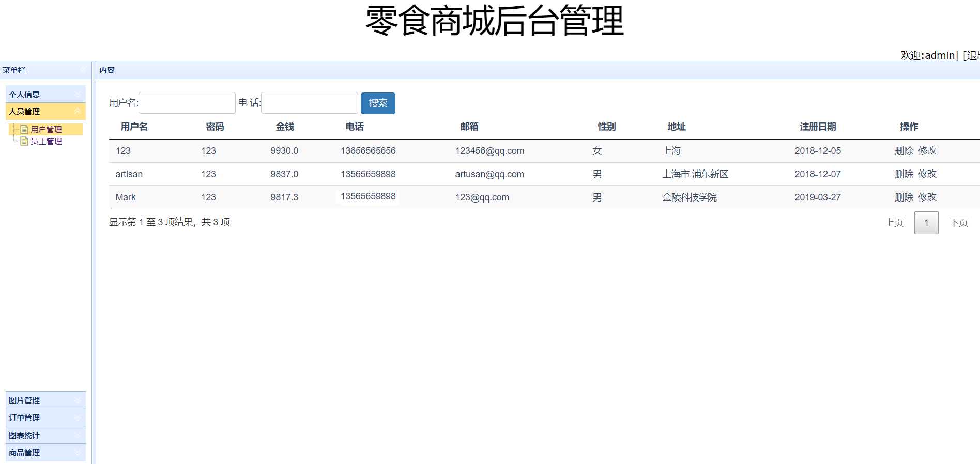Open the 图片管理 menu section
Image resolution: width=980 pixels, height=464 pixels.
click(45, 400)
